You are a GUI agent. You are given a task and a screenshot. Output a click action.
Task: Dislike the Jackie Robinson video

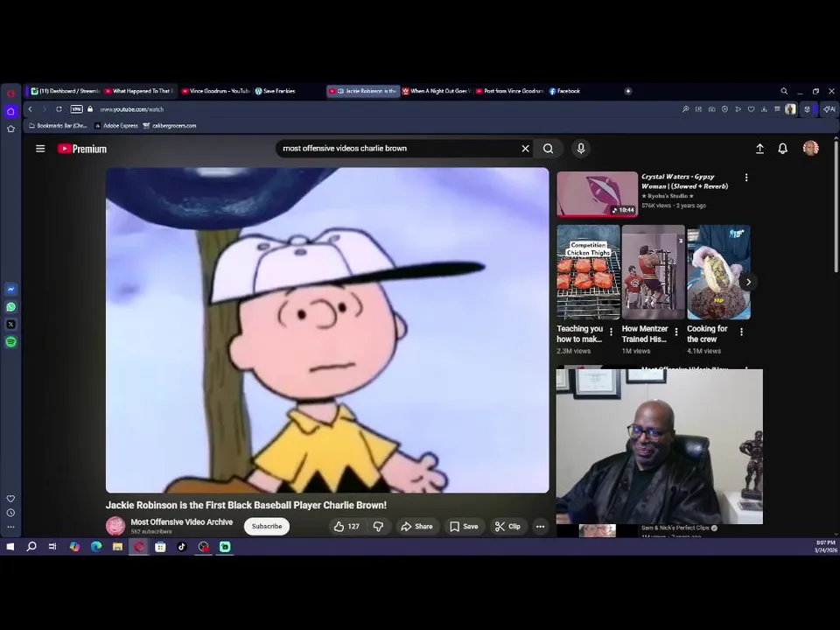pos(378,527)
